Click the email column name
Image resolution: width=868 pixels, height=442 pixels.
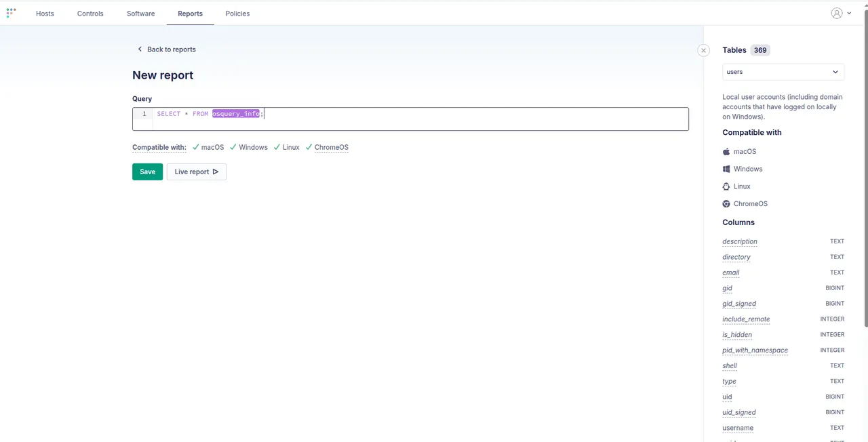(x=731, y=273)
